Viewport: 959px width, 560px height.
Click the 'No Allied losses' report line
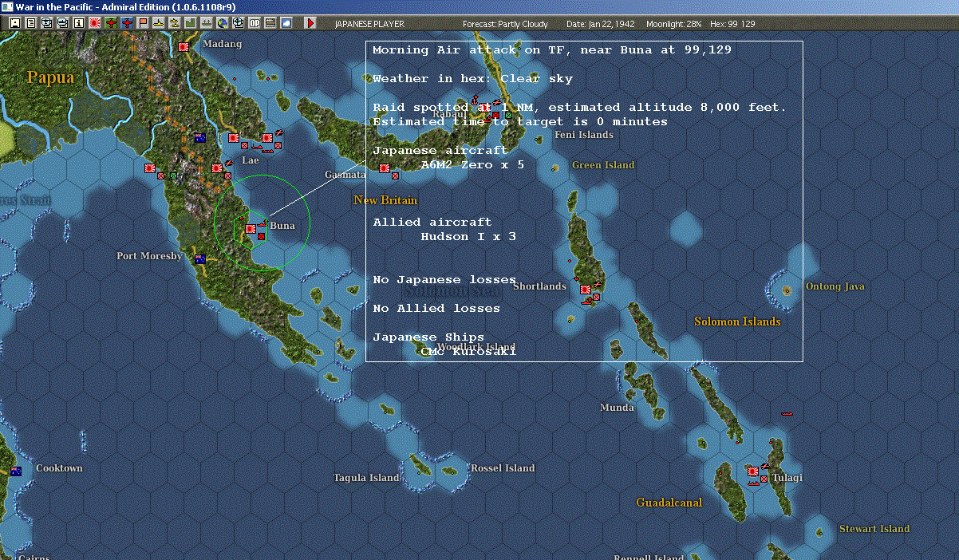(436, 308)
